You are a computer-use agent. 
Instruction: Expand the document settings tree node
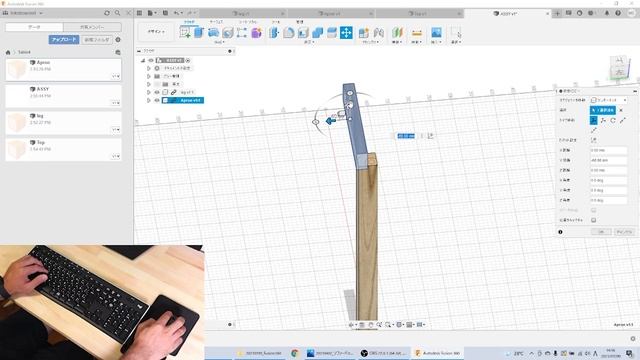point(149,68)
